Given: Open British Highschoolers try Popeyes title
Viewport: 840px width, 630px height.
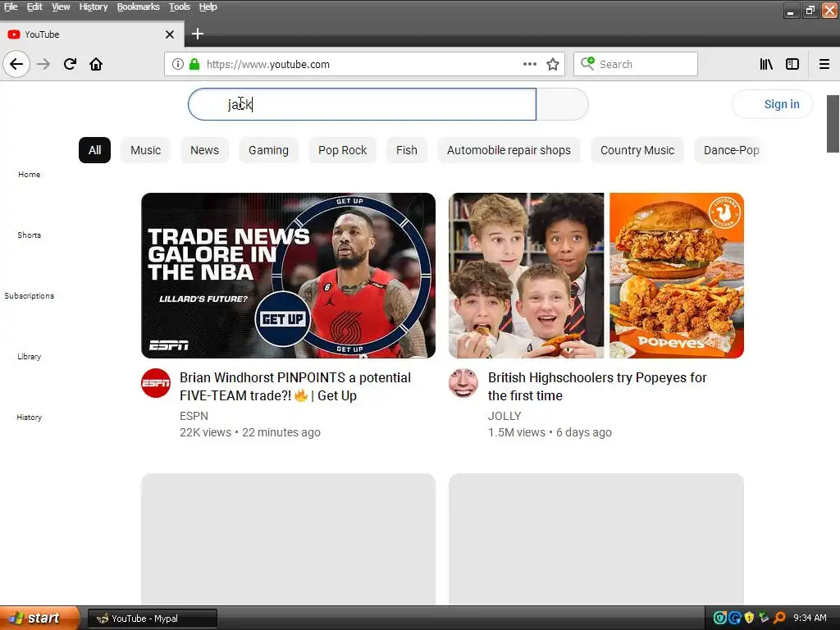Looking at the screenshot, I should (x=597, y=387).
